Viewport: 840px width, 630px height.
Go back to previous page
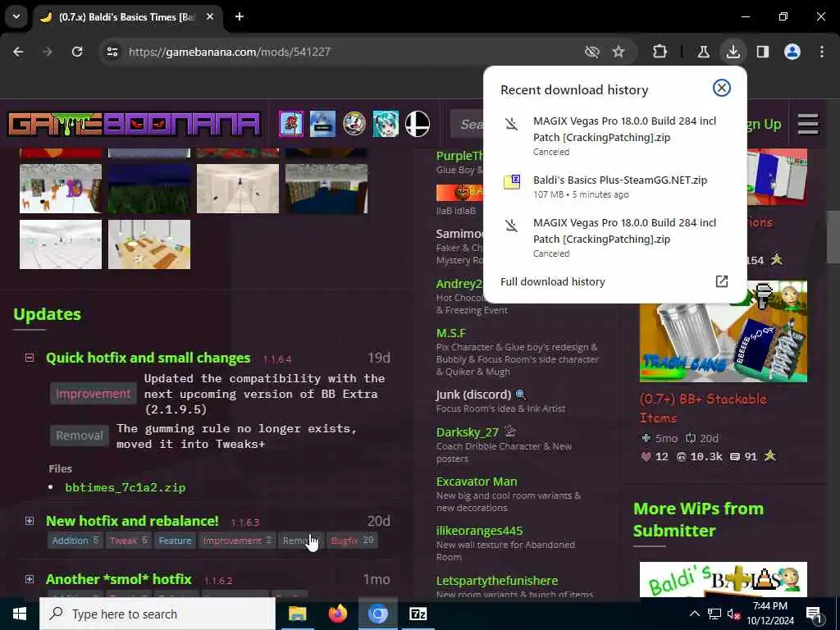click(x=18, y=52)
